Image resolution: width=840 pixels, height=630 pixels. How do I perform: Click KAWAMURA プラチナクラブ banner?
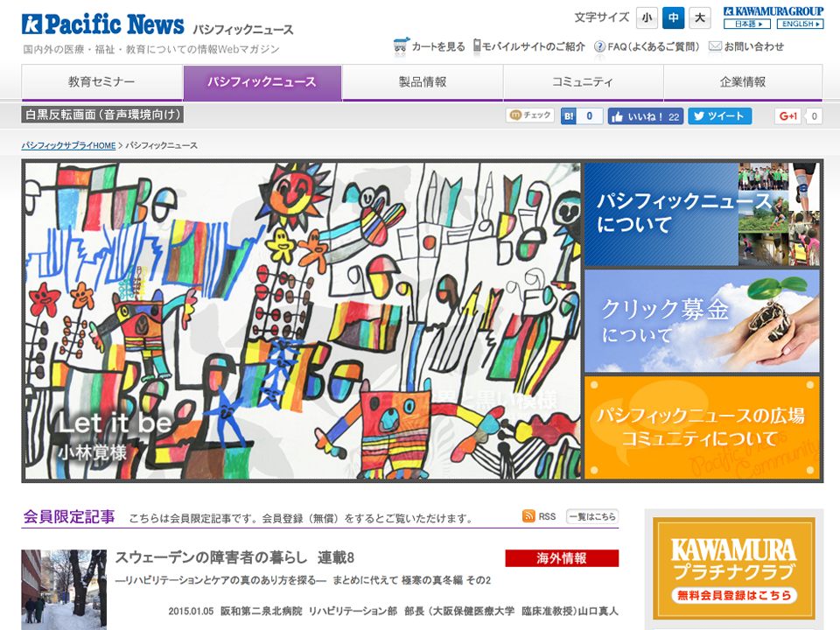tap(734, 569)
